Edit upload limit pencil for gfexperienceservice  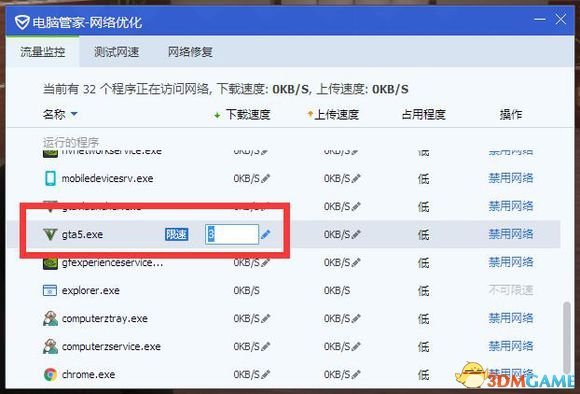point(356,263)
